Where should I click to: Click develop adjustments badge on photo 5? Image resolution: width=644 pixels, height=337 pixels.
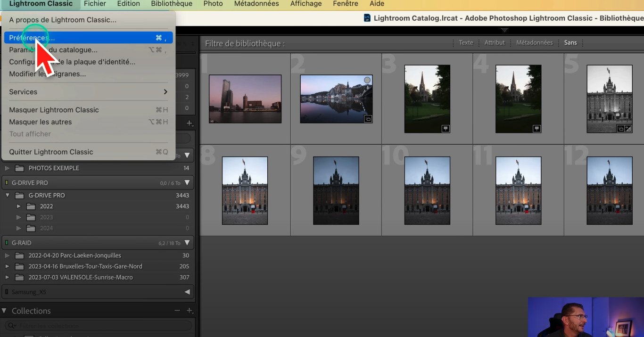[628, 129]
